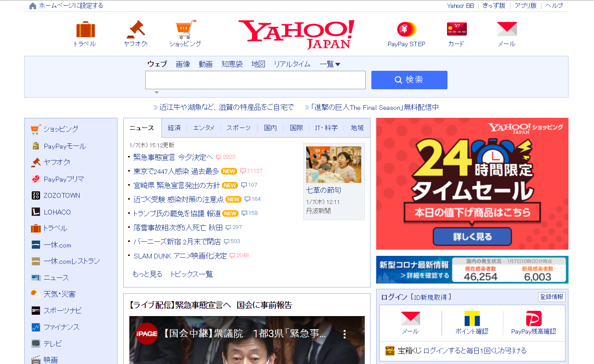Click the Yahoo! JAPAN logo
The width and height of the screenshot is (594, 364).
296,34
